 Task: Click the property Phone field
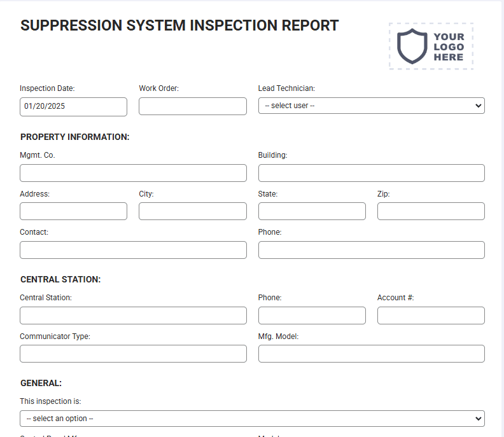click(371, 250)
